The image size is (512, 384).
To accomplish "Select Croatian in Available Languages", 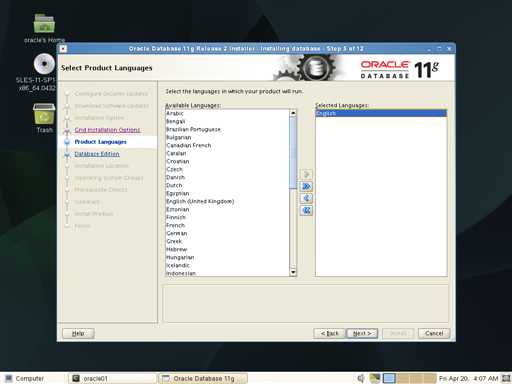I will pos(228,161).
